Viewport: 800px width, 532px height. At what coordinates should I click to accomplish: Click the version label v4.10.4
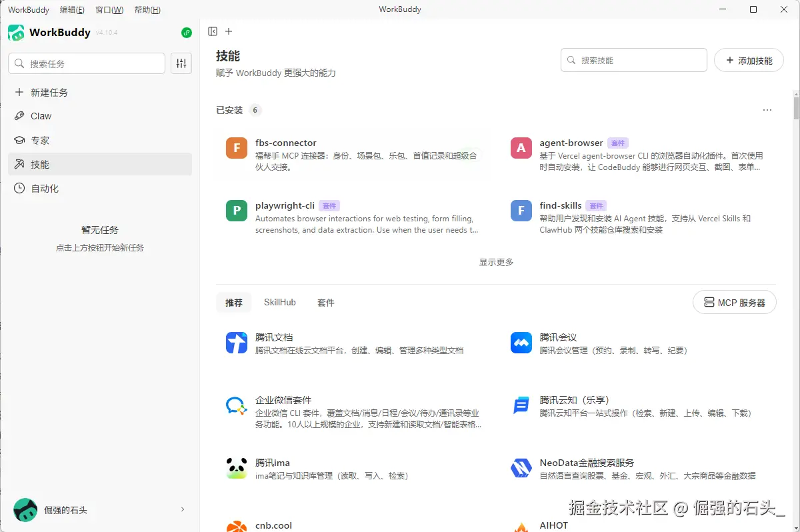(107, 33)
